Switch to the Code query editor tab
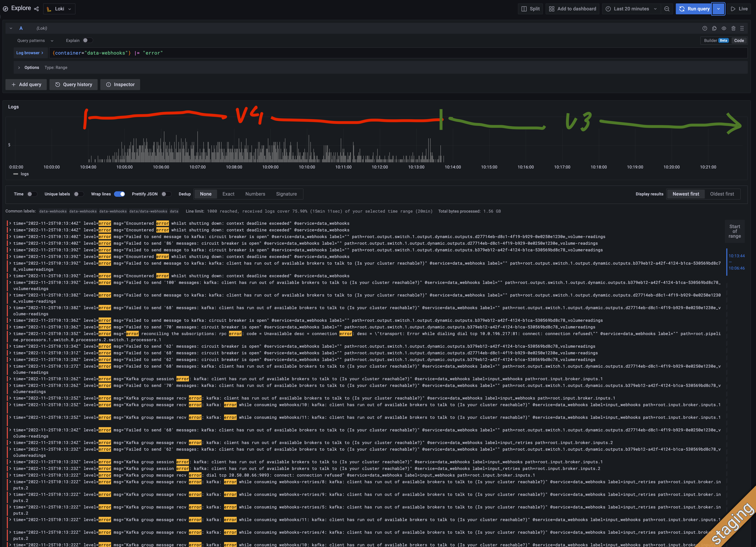The image size is (756, 547). pos(739,40)
